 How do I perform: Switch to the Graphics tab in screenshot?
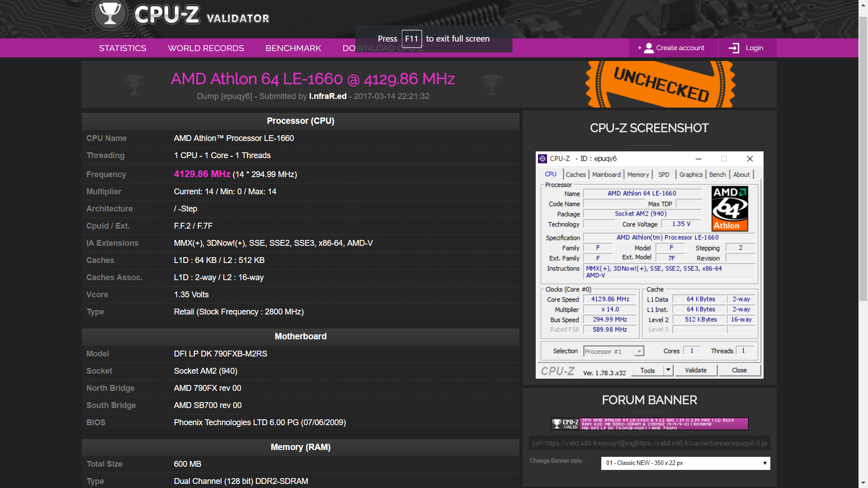coord(691,174)
